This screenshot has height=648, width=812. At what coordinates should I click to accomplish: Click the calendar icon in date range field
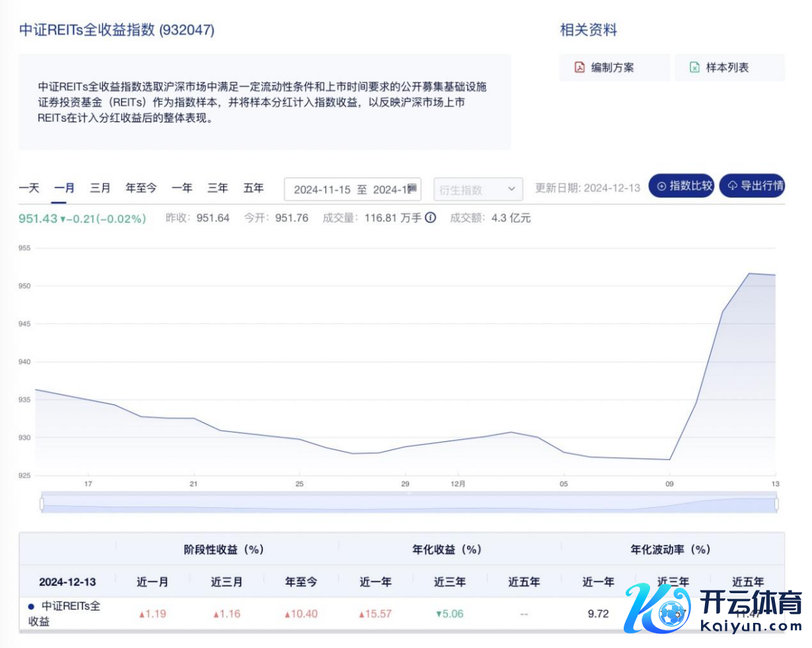412,189
